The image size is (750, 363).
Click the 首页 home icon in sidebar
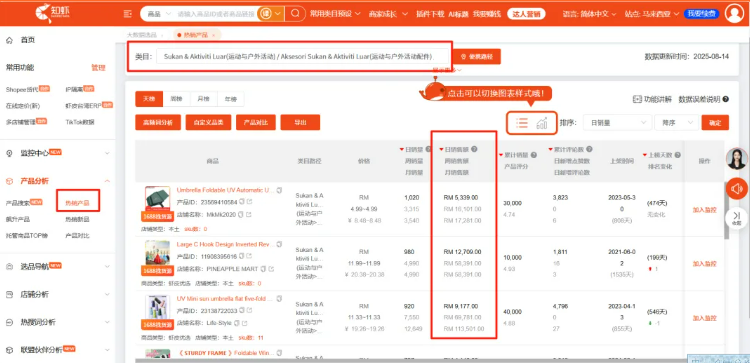(9, 40)
